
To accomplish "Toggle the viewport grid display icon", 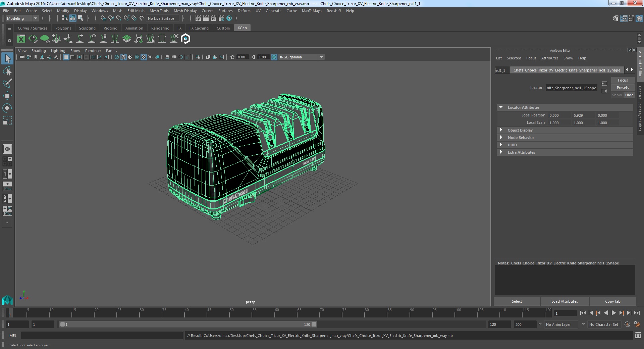I will pyautogui.click(x=66, y=57).
